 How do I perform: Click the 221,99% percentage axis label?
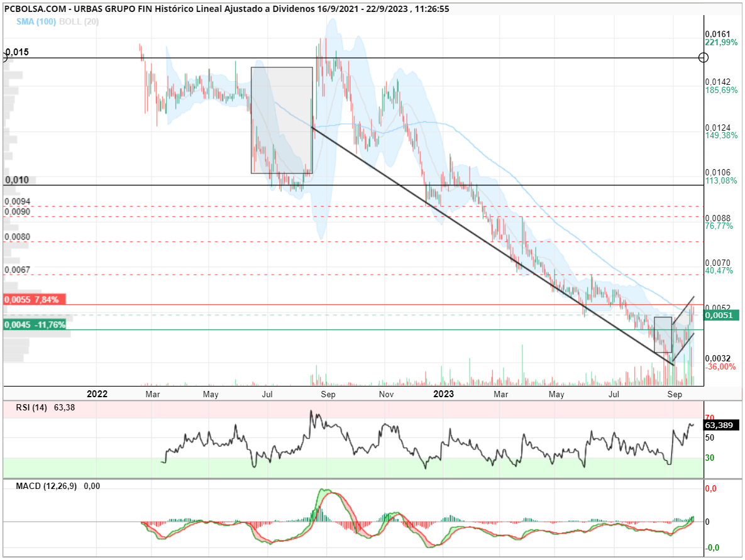(721, 42)
